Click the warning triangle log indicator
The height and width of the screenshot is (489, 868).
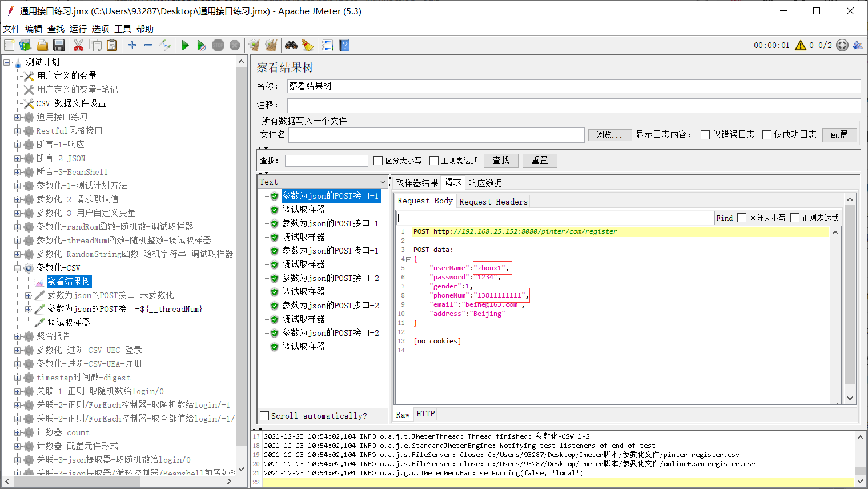801,45
